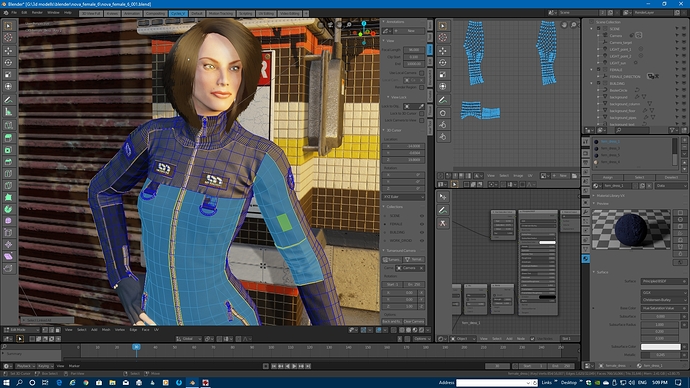Select the Annotate tool in 3D viewport toolbar

tap(8, 100)
